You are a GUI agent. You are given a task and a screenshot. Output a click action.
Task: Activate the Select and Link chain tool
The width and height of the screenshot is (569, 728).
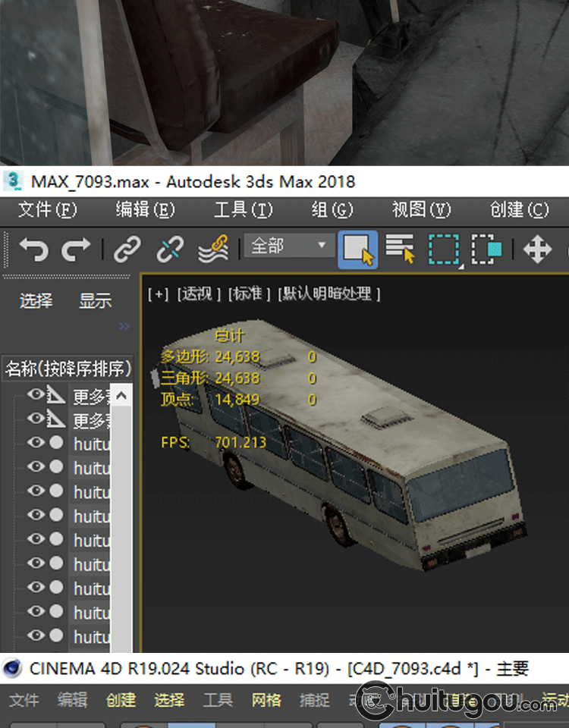coord(127,249)
